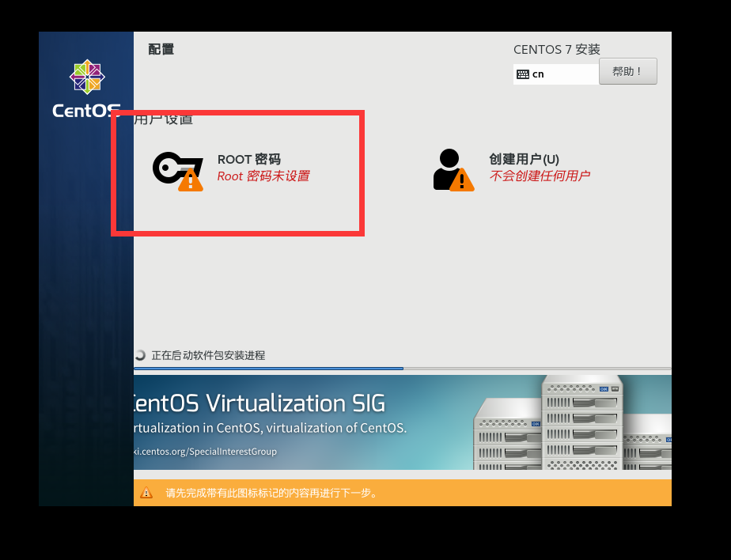The image size is (731, 560).
Task: Click the installation progress bar
Action: tap(403, 369)
